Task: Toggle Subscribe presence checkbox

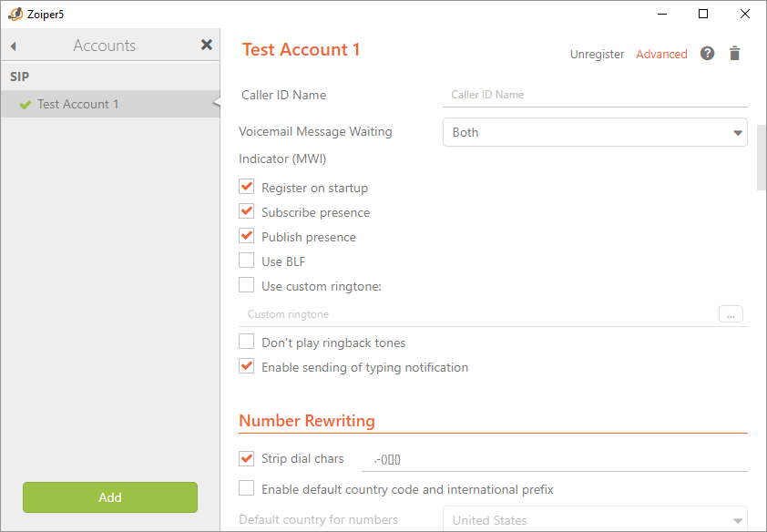Action: [x=246, y=212]
